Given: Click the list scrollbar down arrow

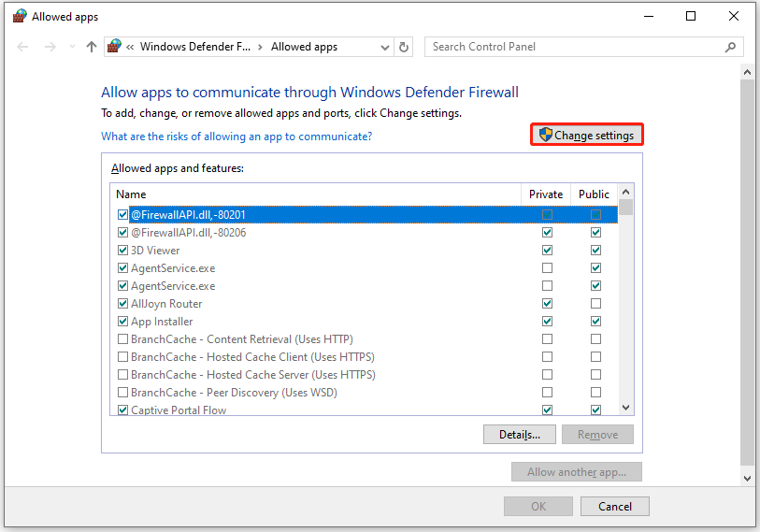Looking at the screenshot, I should [625, 408].
